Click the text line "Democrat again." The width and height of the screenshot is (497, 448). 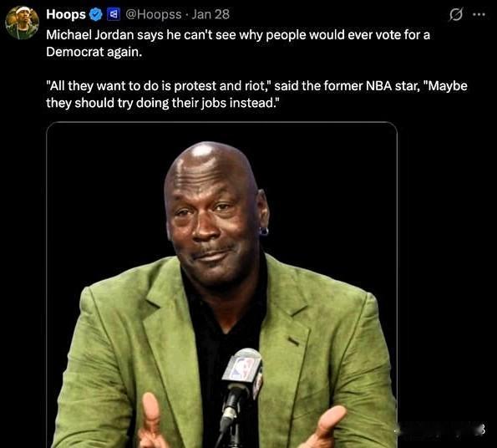point(94,52)
